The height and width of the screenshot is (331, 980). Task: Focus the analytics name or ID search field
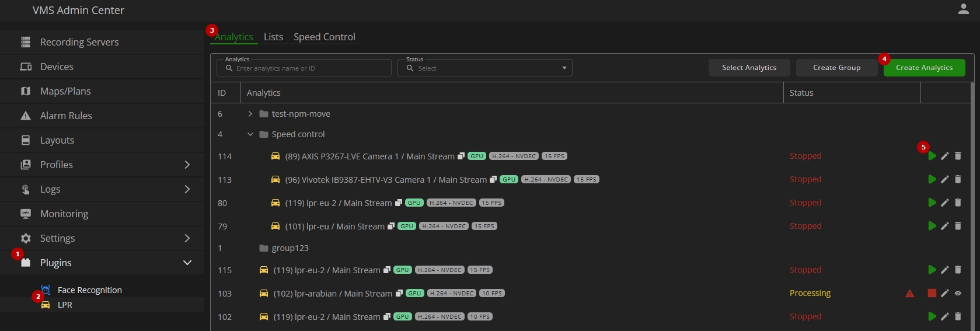click(x=304, y=68)
